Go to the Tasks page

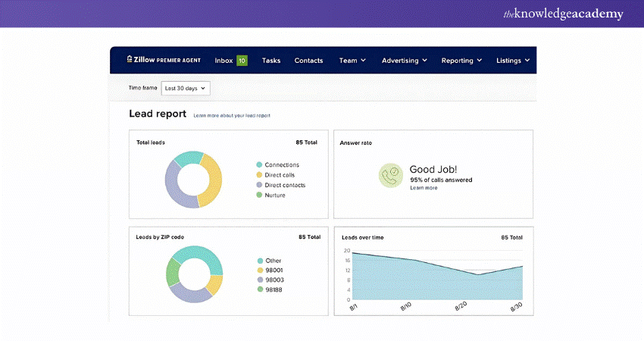coord(271,61)
